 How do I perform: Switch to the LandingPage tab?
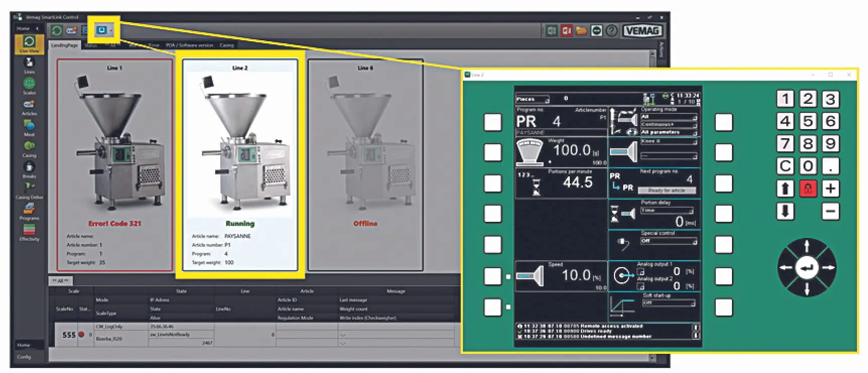64,45
